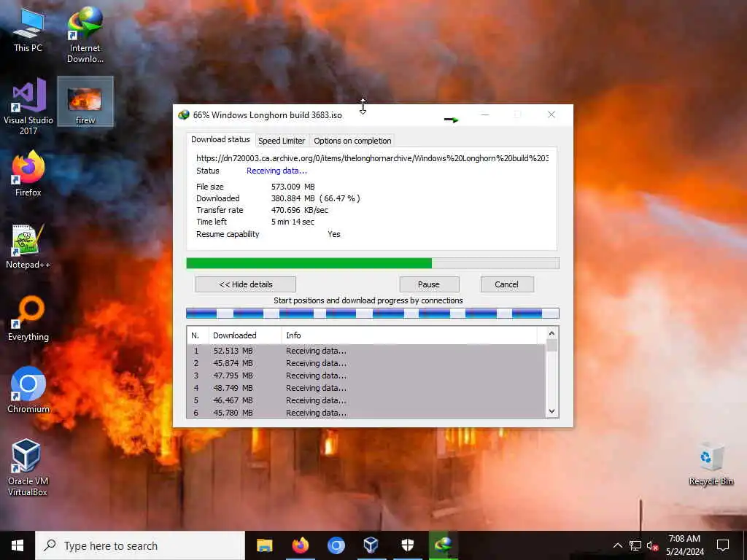This screenshot has height=560, width=747.
Task: Click the Downloaded column header
Action: click(245, 335)
